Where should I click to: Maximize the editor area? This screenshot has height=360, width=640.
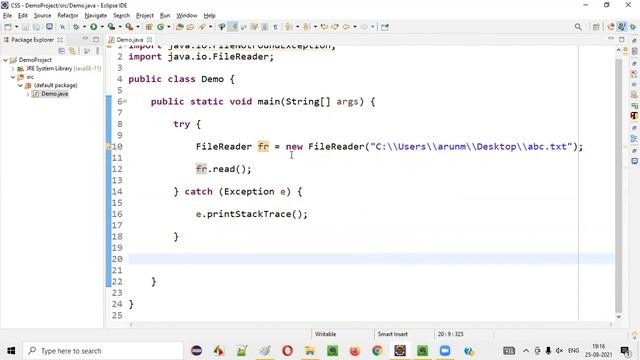622,39
